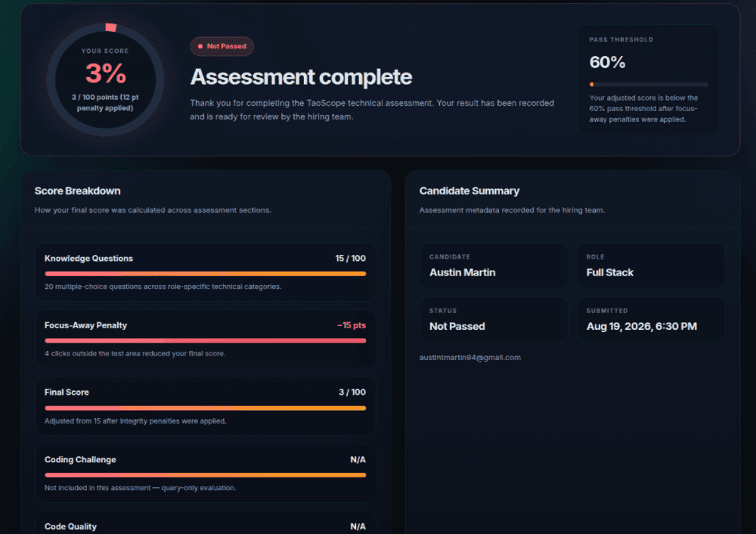This screenshot has height=534, width=756.
Task: Click the YOUR SCORE label
Action: click(105, 51)
